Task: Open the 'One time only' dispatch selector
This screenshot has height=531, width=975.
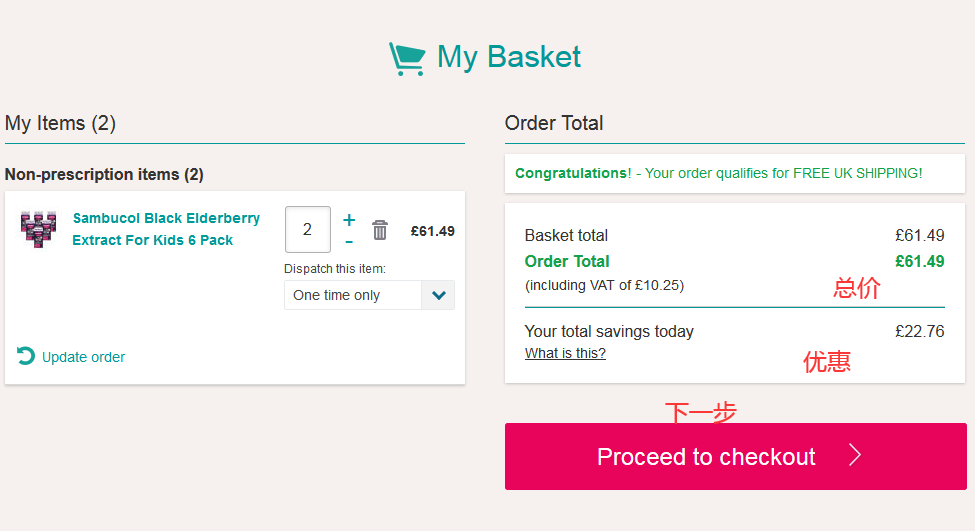Action: point(353,295)
